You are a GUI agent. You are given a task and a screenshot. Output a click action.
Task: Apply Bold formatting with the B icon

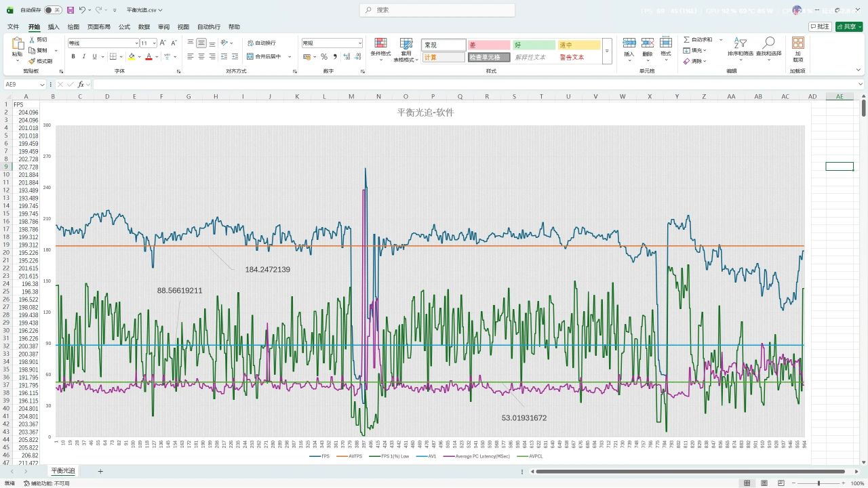(x=73, y=57)
